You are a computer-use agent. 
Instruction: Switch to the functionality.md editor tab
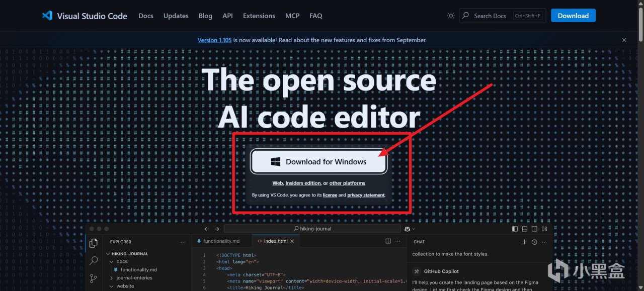[221, 241]
